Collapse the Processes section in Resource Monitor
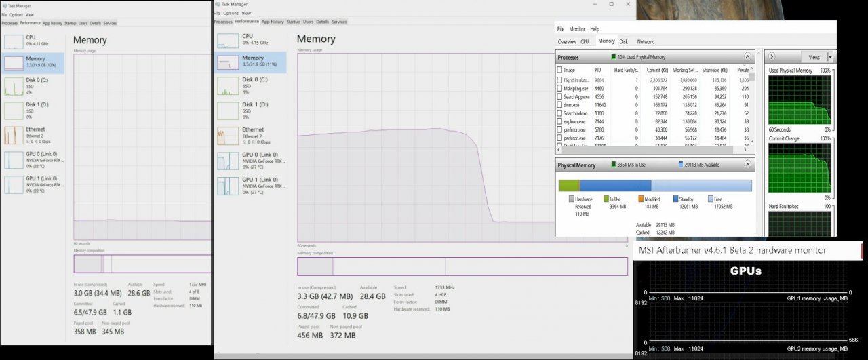 747,58
